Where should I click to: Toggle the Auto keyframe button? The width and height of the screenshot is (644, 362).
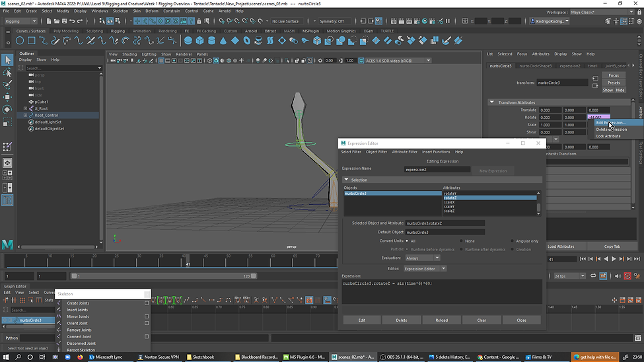point(627,276)
